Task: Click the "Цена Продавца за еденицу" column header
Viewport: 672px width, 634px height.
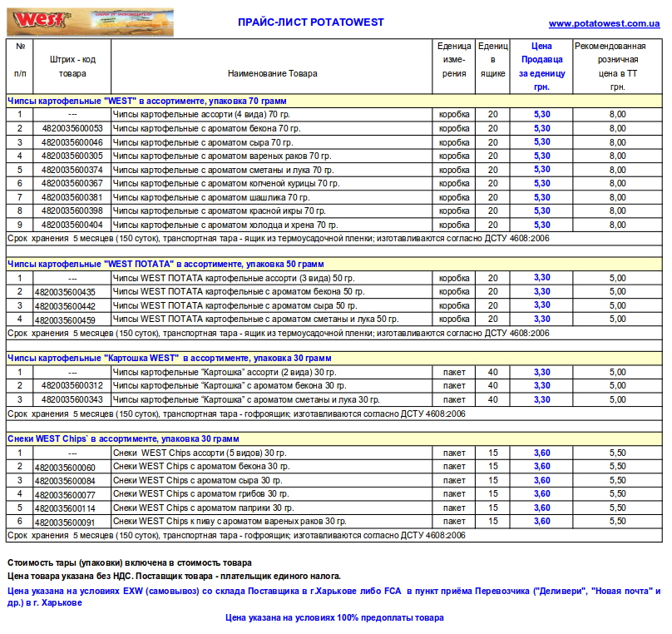Action: pyautogui.click(x=541, y=67)
